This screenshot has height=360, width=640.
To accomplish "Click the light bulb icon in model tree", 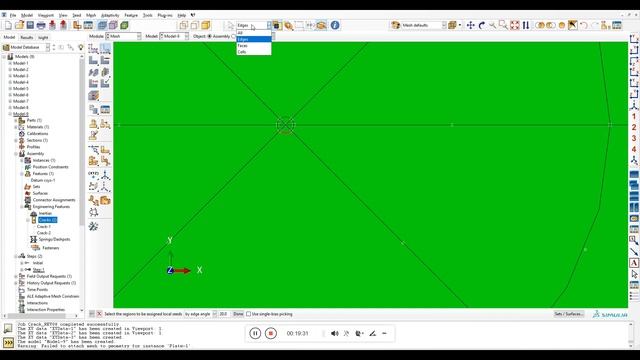I will click(81, 47).
